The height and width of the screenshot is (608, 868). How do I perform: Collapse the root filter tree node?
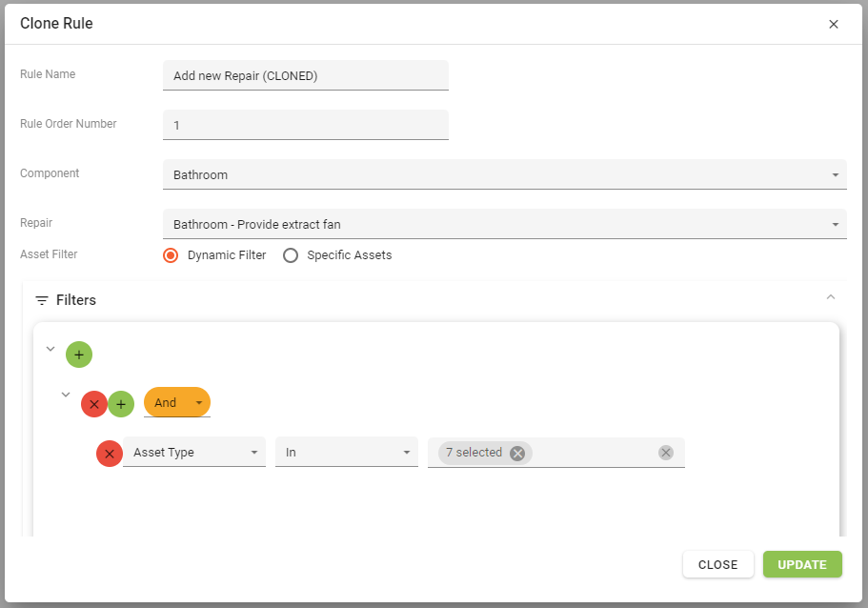(51, 349)
